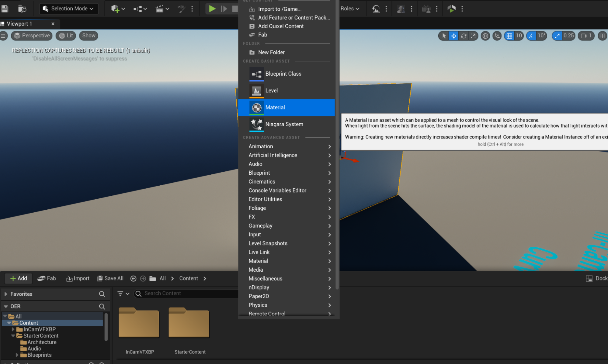
Task: Click the maximize viewport layout icon
Action: [x=602, y=36]
